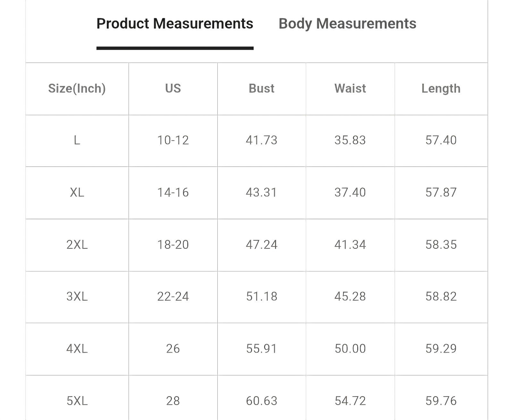The image size is (513, 420).
Task: Select the 2XL size row label
Action: point(77,245)
